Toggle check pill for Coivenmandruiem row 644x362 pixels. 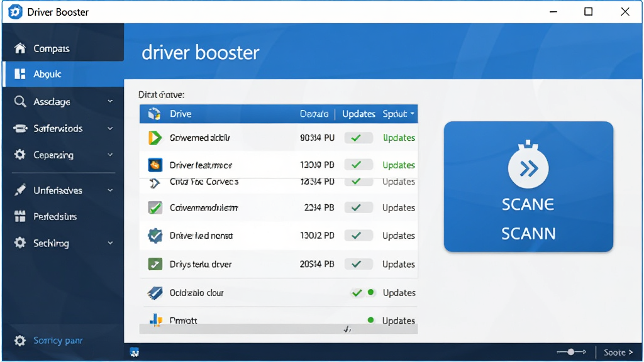(358, 207)
